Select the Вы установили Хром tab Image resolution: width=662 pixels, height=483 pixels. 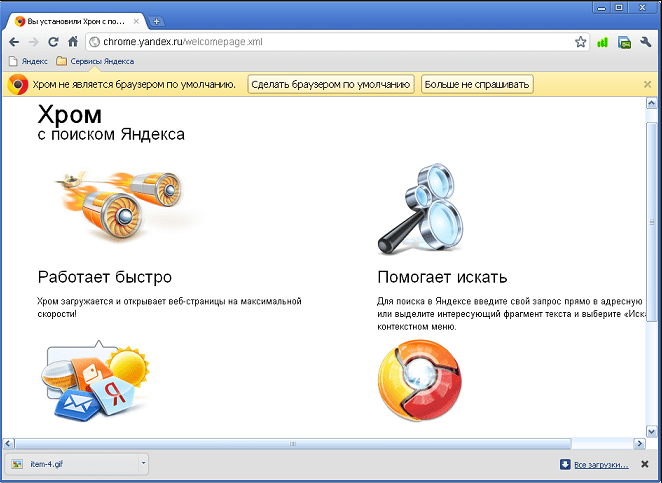80,21
